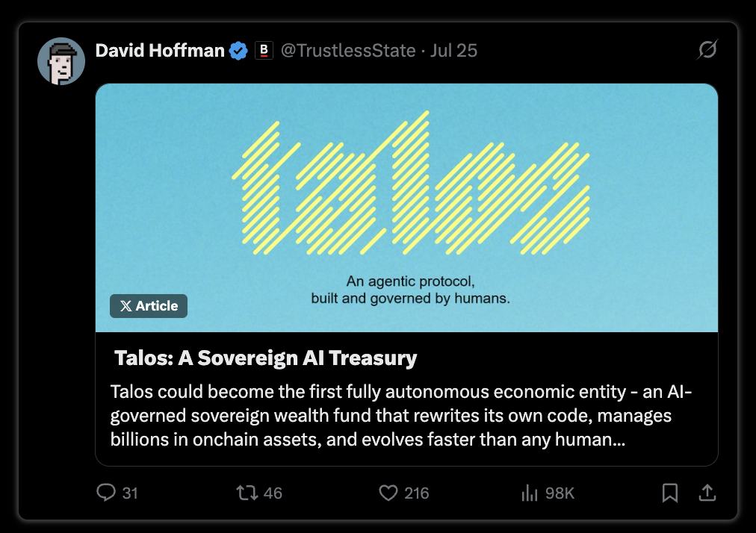Click the X Article badge
The image size is (756, 533).
click(149, 306)
